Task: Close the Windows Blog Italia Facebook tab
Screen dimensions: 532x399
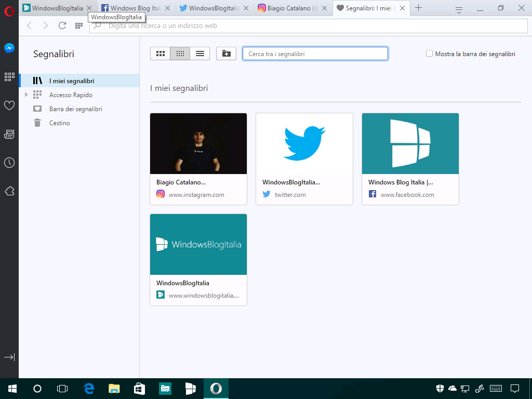Action: coord(168,8)
